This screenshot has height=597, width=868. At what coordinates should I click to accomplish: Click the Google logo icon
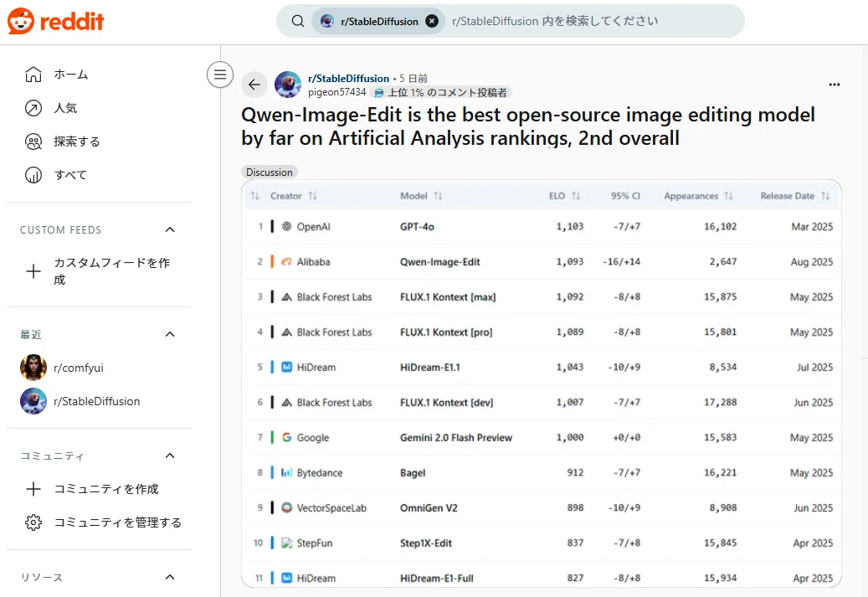point(287,437)
